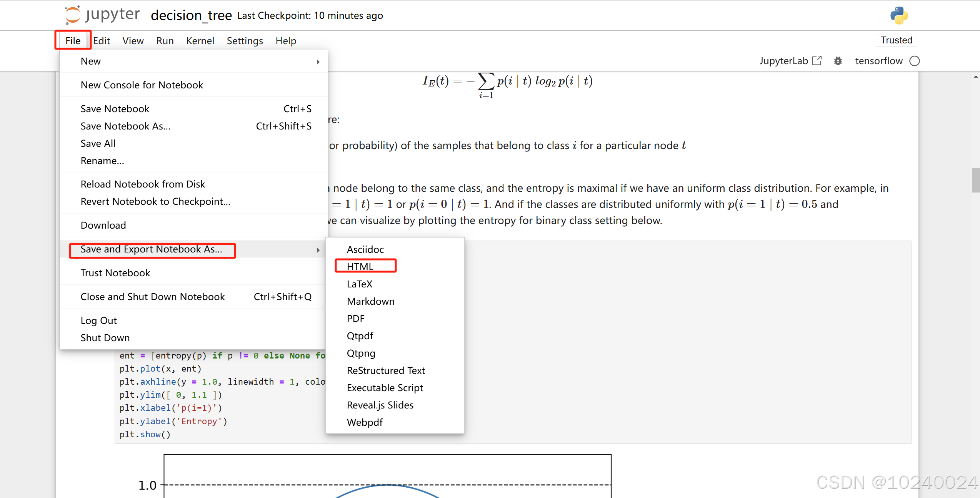Select HTML export format
Image resolution: width=980 pixels, height=498 pixels.
point(360,267)
